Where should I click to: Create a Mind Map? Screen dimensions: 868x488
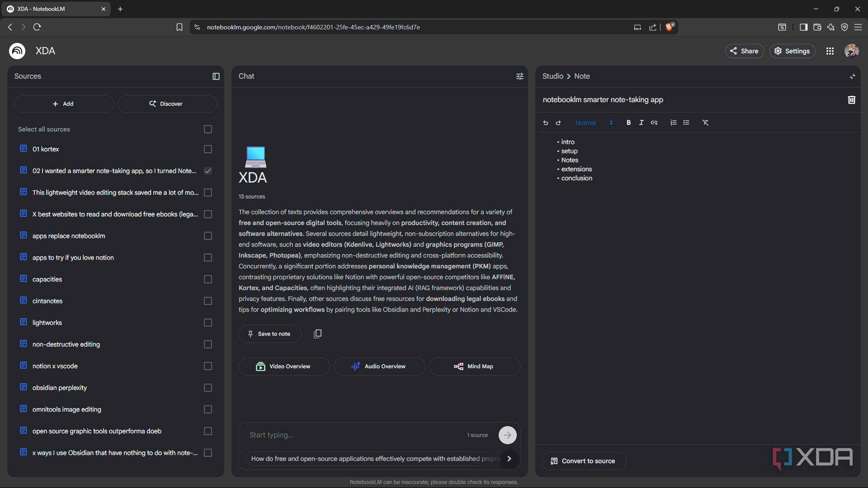pos(475,366)
